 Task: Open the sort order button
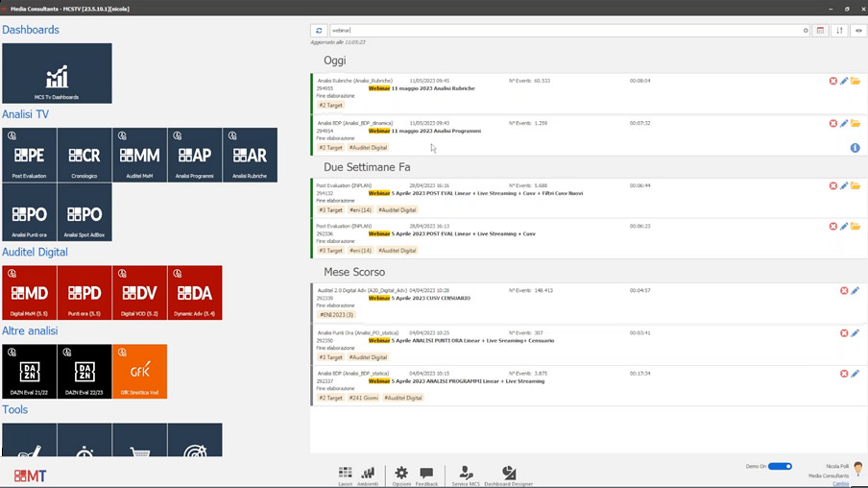tap(840, 31)
